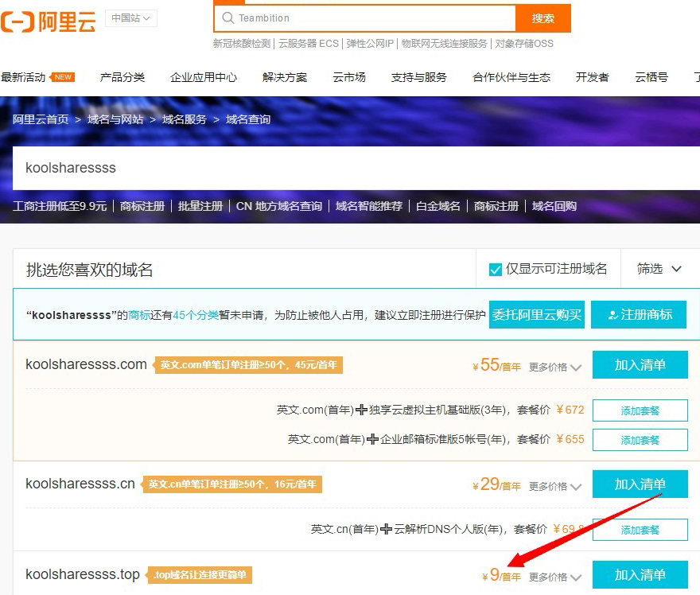Add the ¥672 hosting package
Screen dimensions: 700x595
coord(640,410)
